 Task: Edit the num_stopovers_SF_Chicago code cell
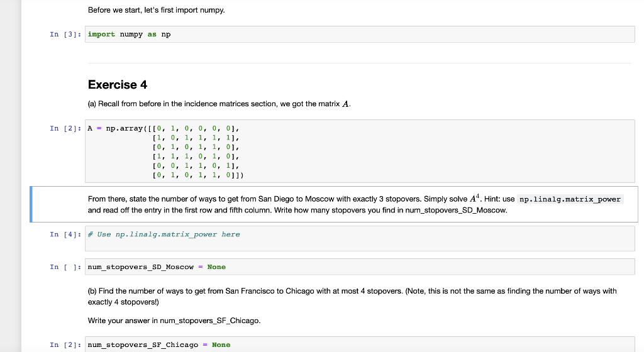[360, 344]
